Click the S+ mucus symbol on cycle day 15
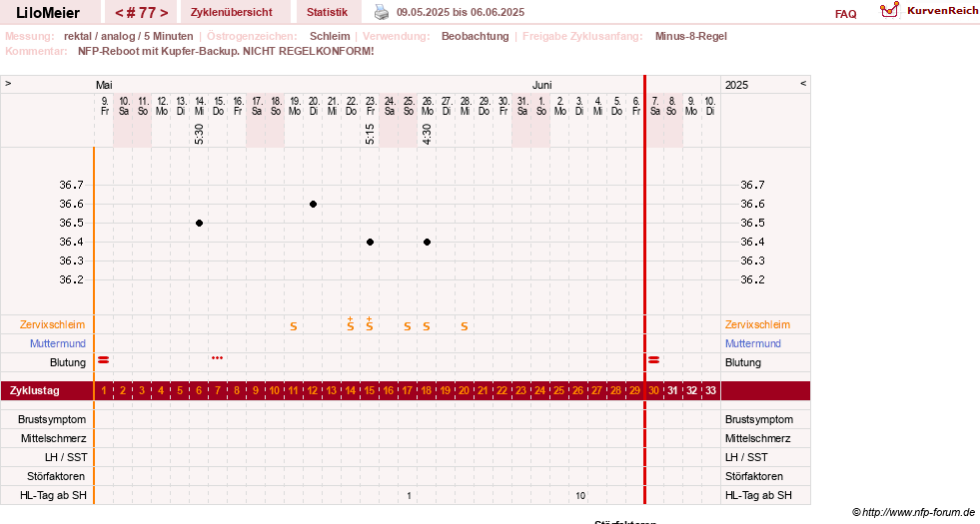The height and width of the screenshot is (524, 980). [370, 323]
